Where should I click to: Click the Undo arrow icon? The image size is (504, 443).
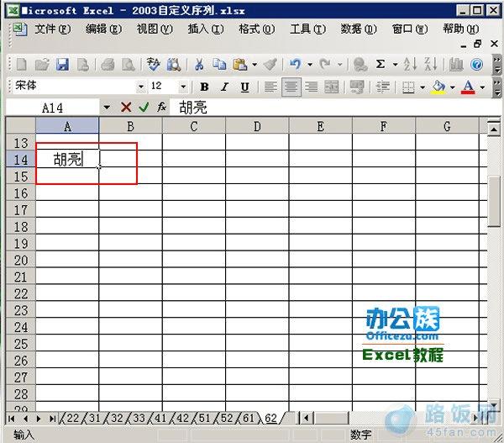point(295,65)
